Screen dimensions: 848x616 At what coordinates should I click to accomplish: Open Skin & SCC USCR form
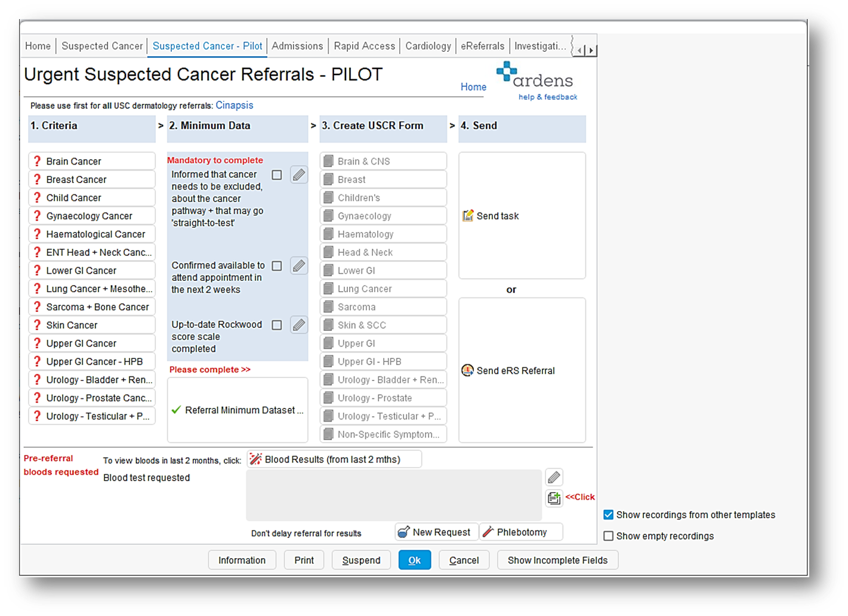pos(384,325)
